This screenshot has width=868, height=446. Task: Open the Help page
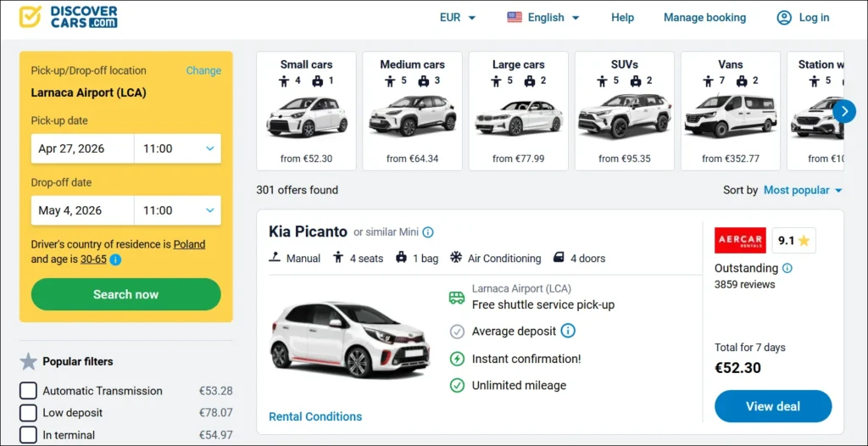tap(622, 17)
